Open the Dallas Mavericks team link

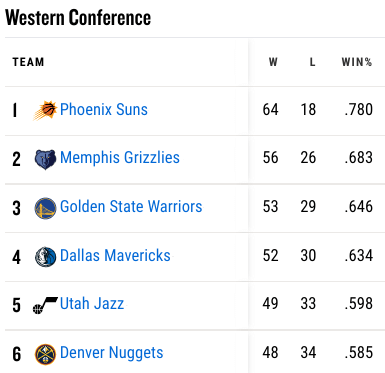(x=115, y=255)
